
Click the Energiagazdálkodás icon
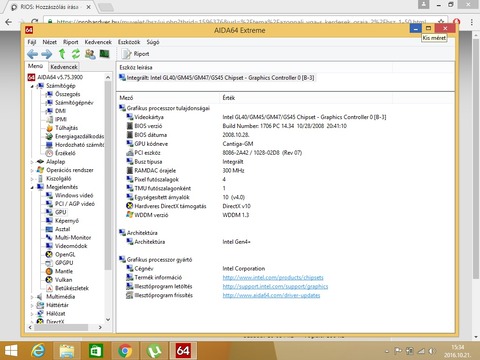click(49, 136)
